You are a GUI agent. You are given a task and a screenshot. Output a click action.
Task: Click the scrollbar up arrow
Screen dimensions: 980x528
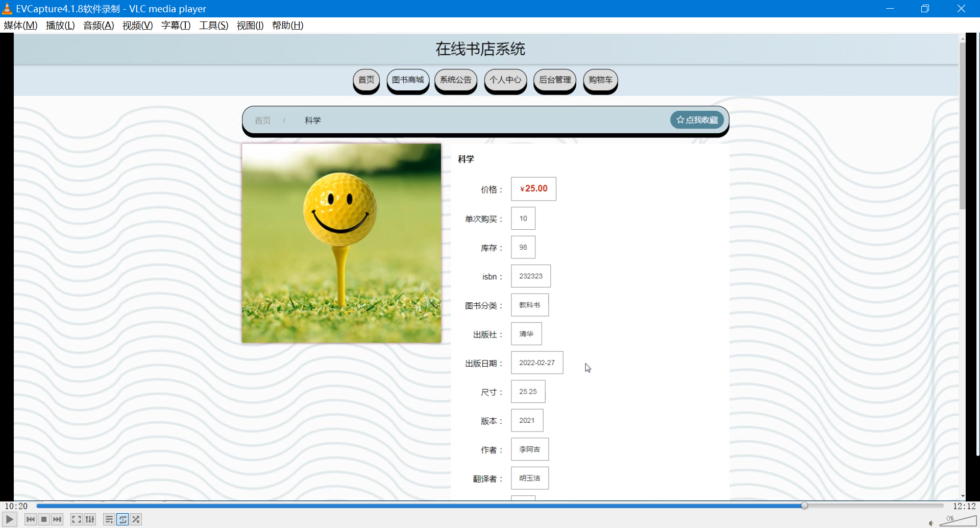(963, 38)
